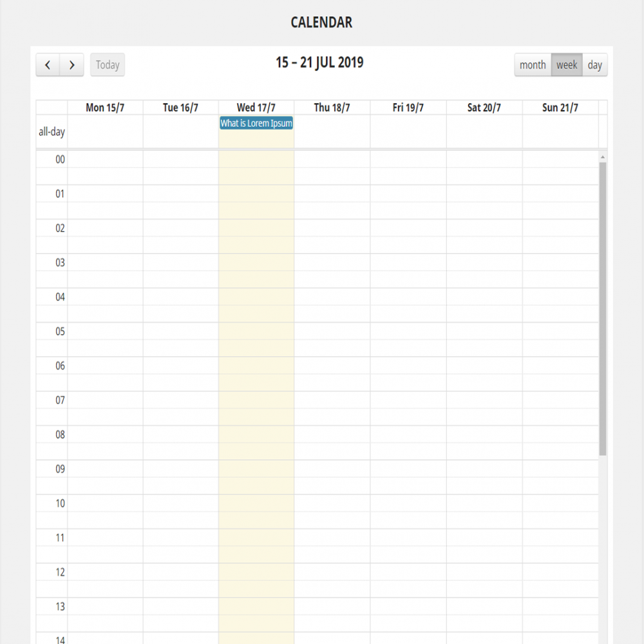Click the Mon 15/7 column header
The image size is (644, 644).
(105, 108)
